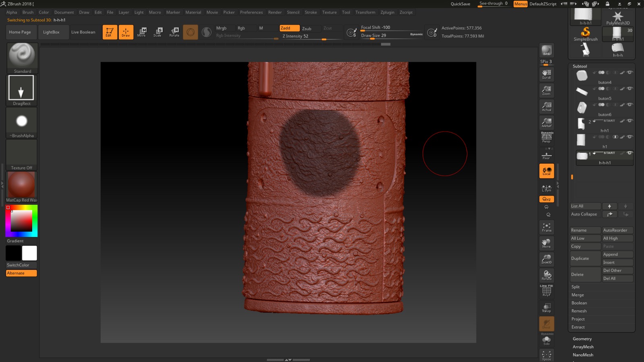Click the Frame view icon
Image resolution: width=644 pixels, height=362 pixels.
click(547, 227)
